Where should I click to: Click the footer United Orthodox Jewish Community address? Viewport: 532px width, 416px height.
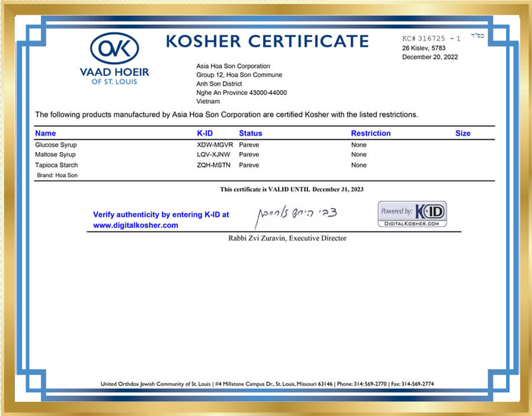click(x=267, y=384)
